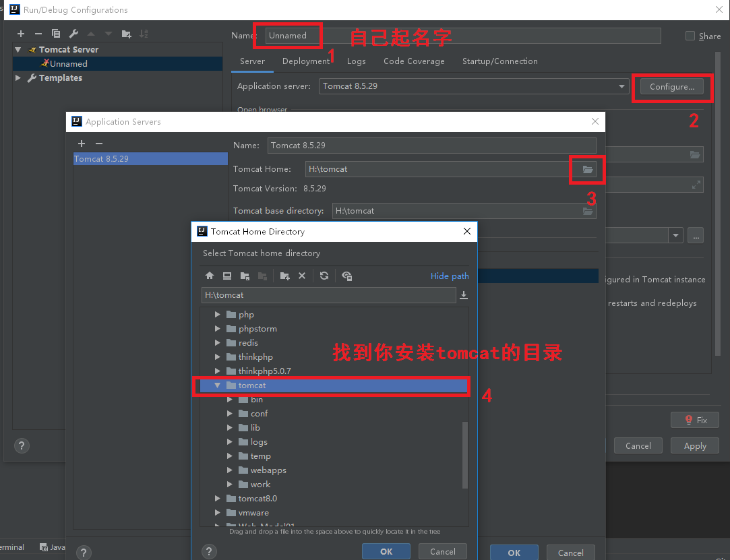Click file tree vertical scrollbar
This screenshot has height=560, width=730.
[464, 455]
